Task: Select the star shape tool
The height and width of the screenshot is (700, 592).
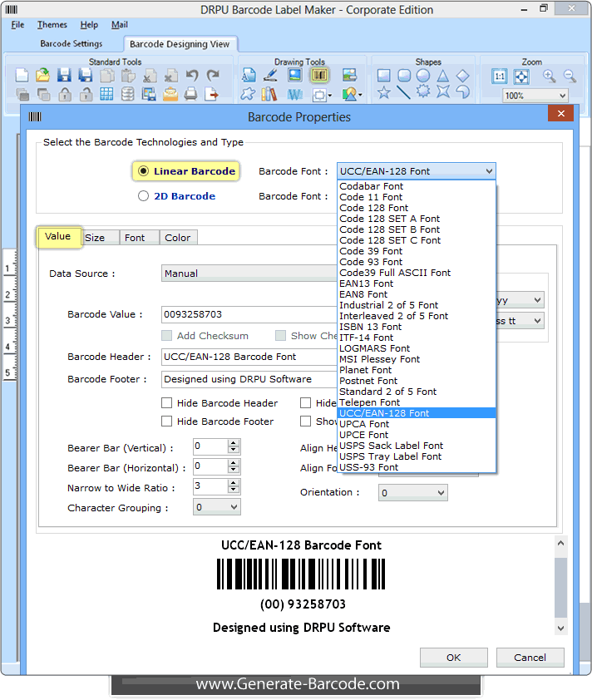Action: point(383,93)
